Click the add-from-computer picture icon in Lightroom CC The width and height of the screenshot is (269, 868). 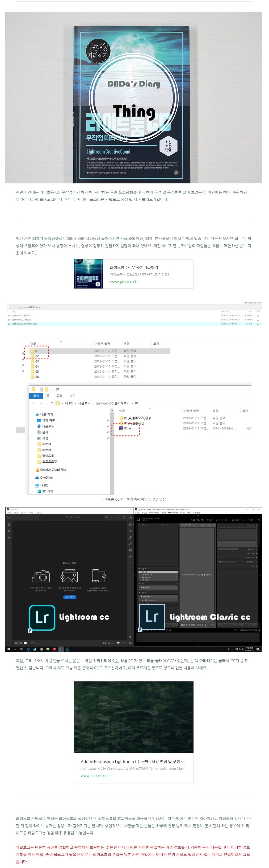[x=69, y=576]
